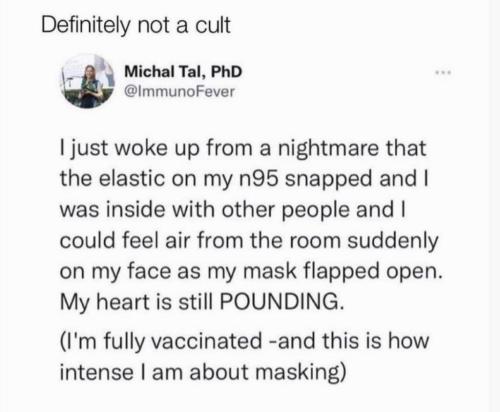
Task: Click the "PhD" suffix in the name
Action: (227, 71)
